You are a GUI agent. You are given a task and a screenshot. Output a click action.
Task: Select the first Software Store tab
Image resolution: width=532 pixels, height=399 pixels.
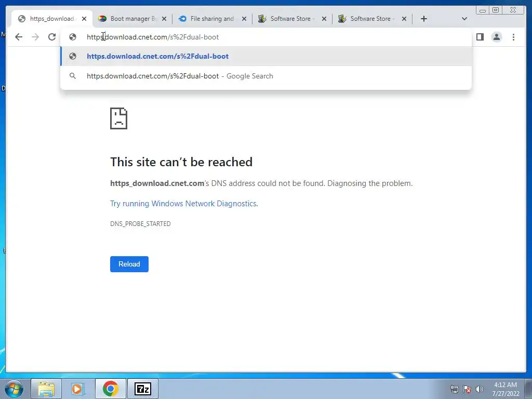[x=293, y=19]
